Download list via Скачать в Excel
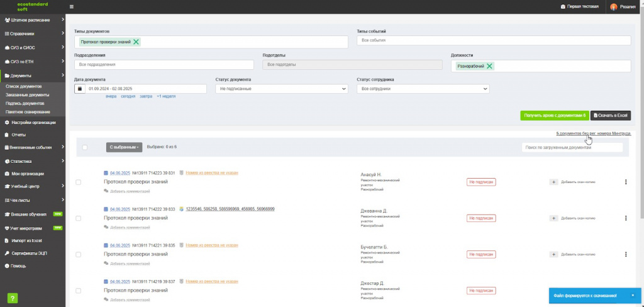The height and width of the screenshot is (307, 644). click(611, 116)
